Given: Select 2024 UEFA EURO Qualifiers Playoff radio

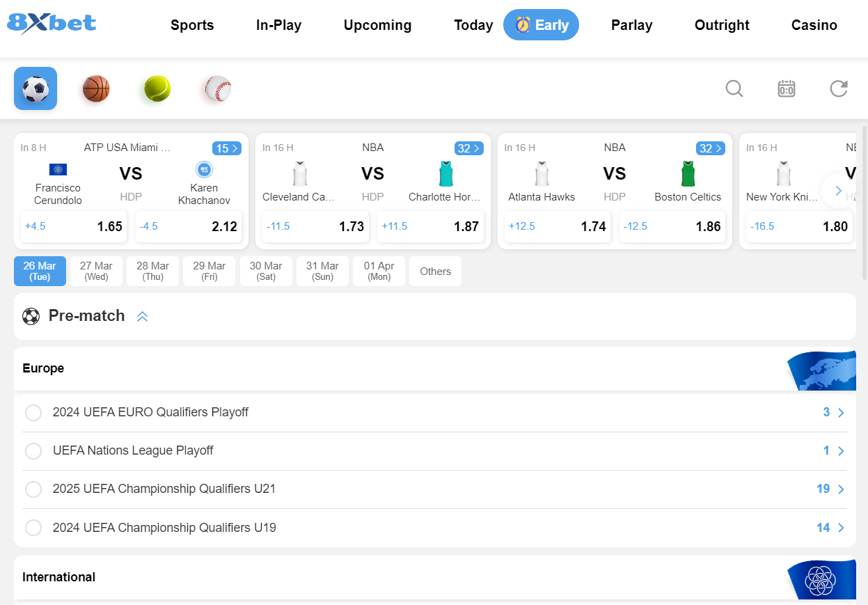Looking at the screenshot, I should coord(33,413).
